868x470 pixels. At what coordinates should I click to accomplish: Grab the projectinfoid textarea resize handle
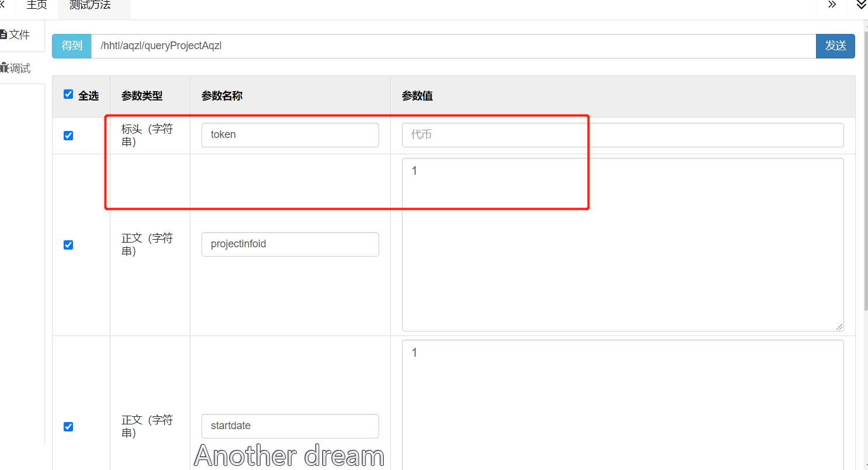[840, 327]
